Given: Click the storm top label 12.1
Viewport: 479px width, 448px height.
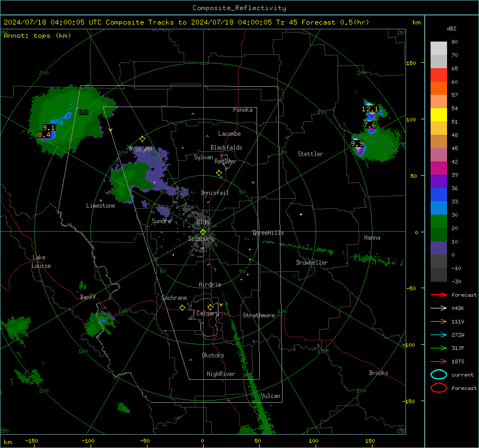Looking at the screenshot, I should [370, 109].
